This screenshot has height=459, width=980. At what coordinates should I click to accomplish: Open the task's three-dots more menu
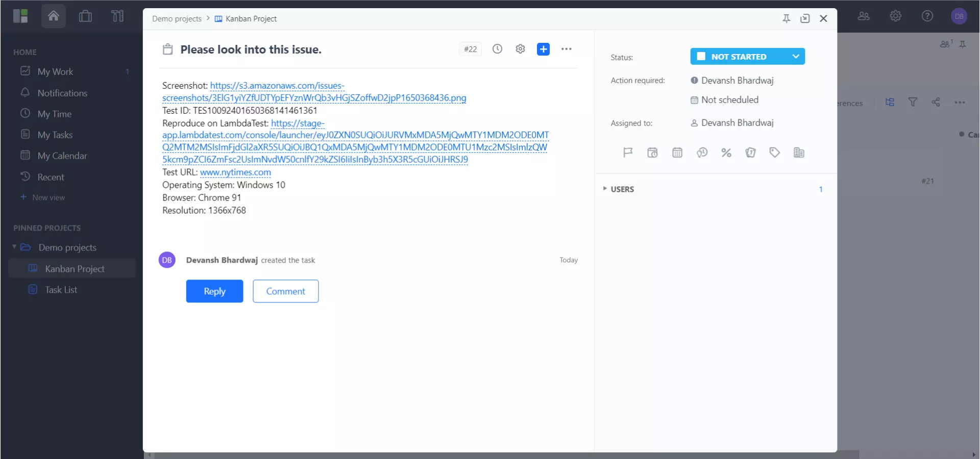click(x=566, y=49)
